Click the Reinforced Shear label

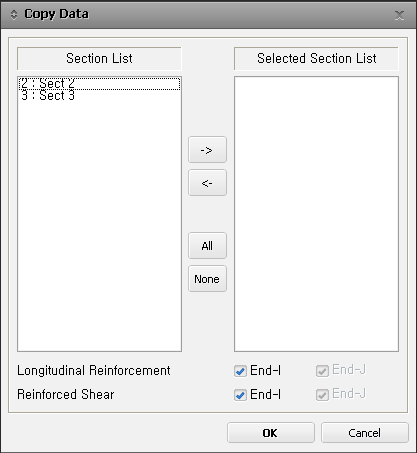(66, 395)
